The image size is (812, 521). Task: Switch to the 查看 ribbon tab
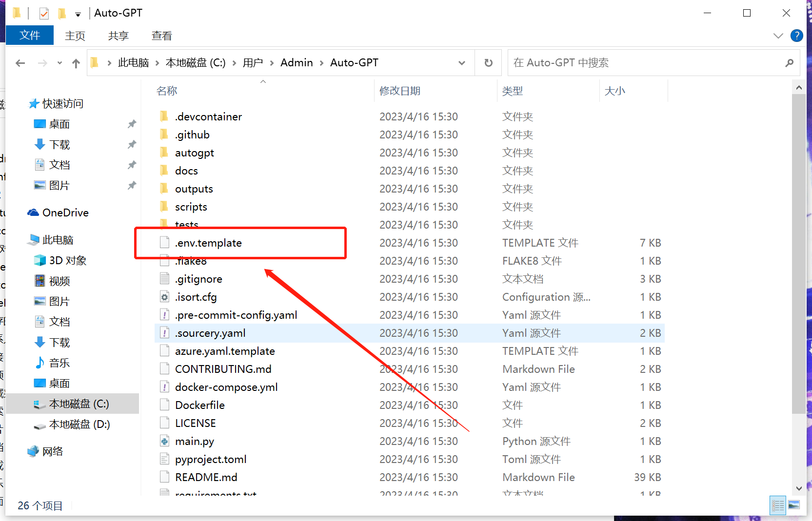(x=162, y=36)
